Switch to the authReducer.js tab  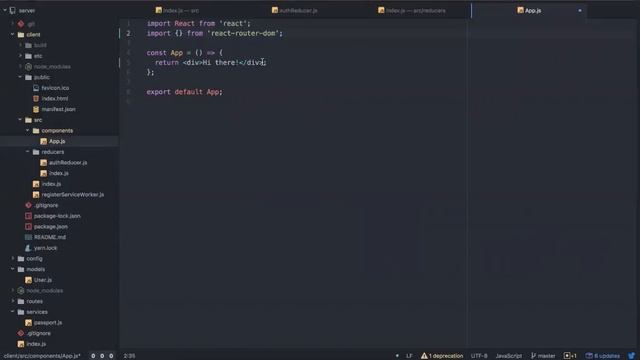click(295, 10)
